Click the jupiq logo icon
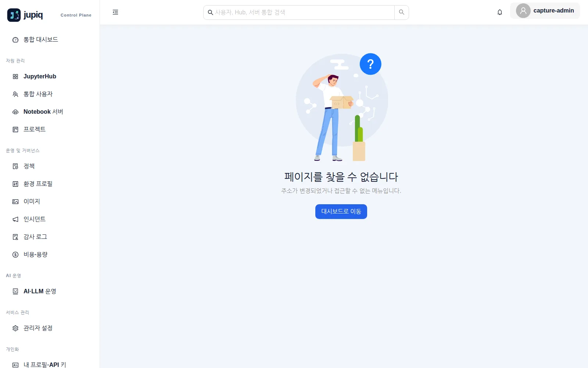588x368 pixels. [x=14, y=15]
